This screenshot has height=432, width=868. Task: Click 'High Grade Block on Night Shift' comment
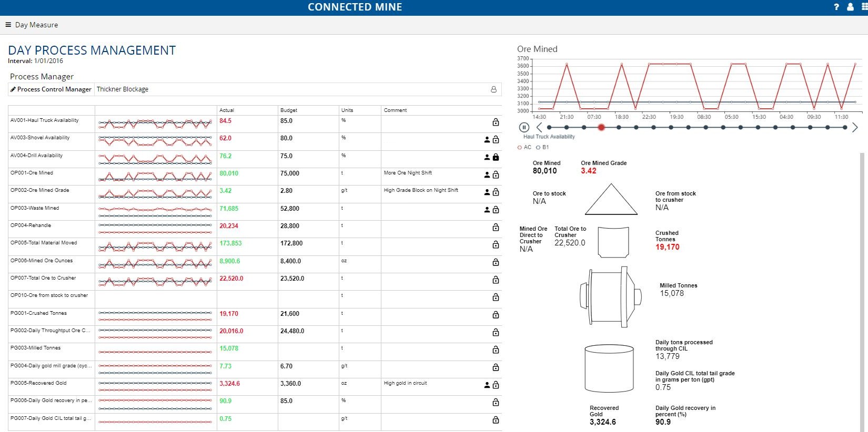coord(421,190)
